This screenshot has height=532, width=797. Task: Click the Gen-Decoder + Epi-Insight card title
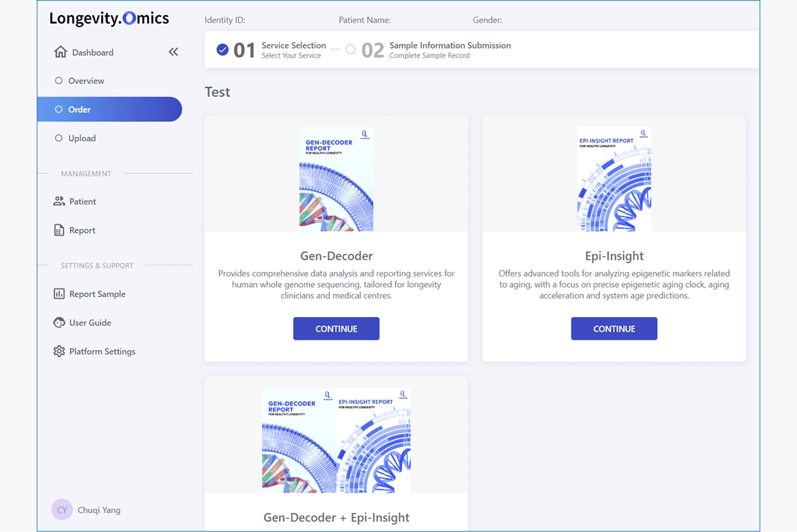(336, 518)
